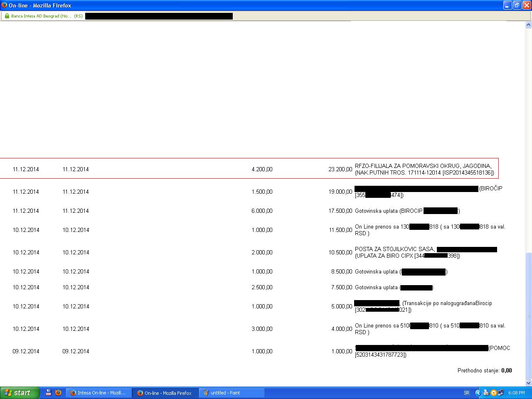Click the orange circular system tray icon
Screen dimensions: 532x399
[x=493, y=393]
